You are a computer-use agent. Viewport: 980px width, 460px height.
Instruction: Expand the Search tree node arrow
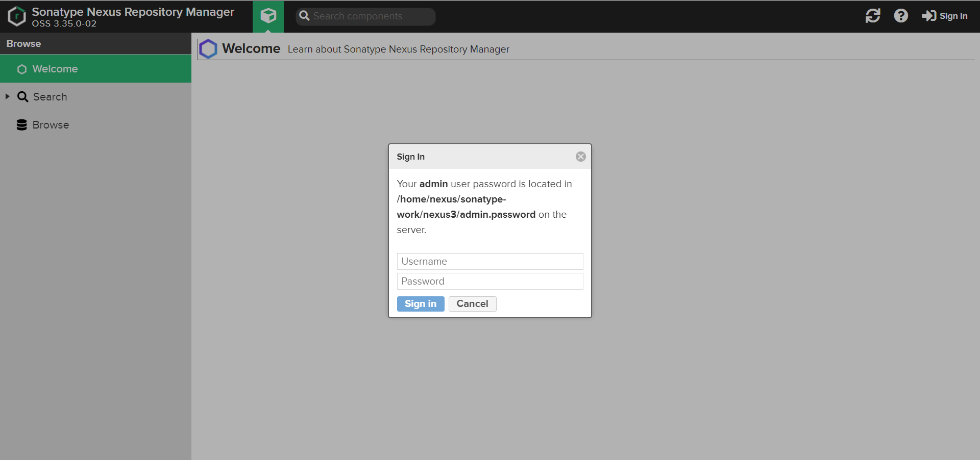tap(7, 96)
